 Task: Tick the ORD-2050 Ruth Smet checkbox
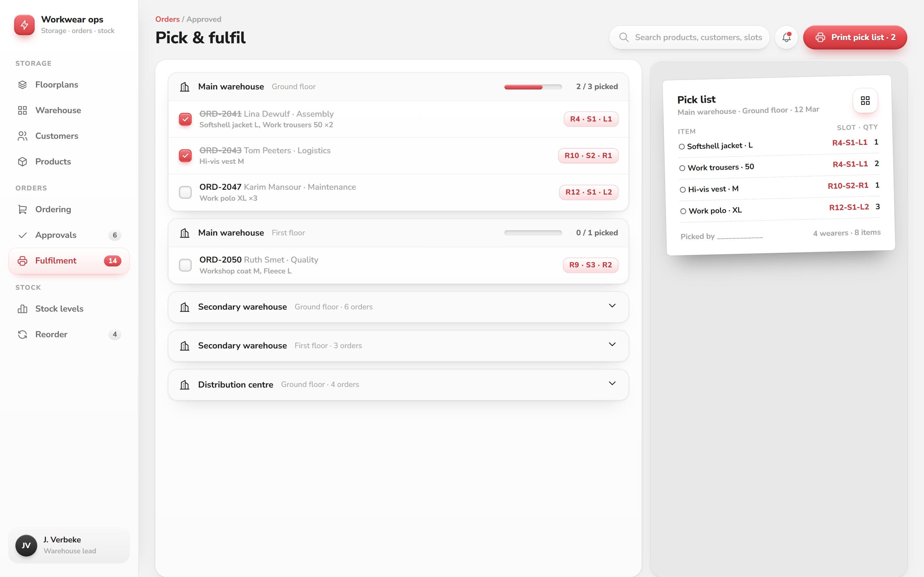click(x=185, y=265)
